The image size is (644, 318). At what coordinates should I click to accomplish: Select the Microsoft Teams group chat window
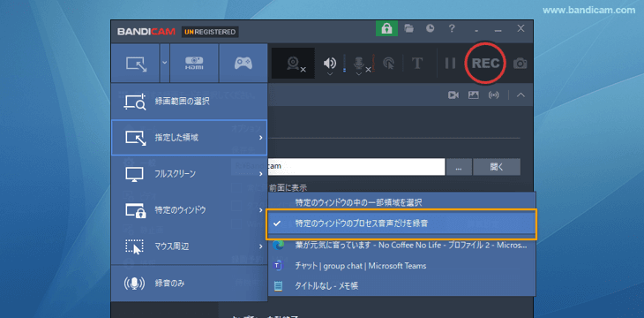point(401,266)
